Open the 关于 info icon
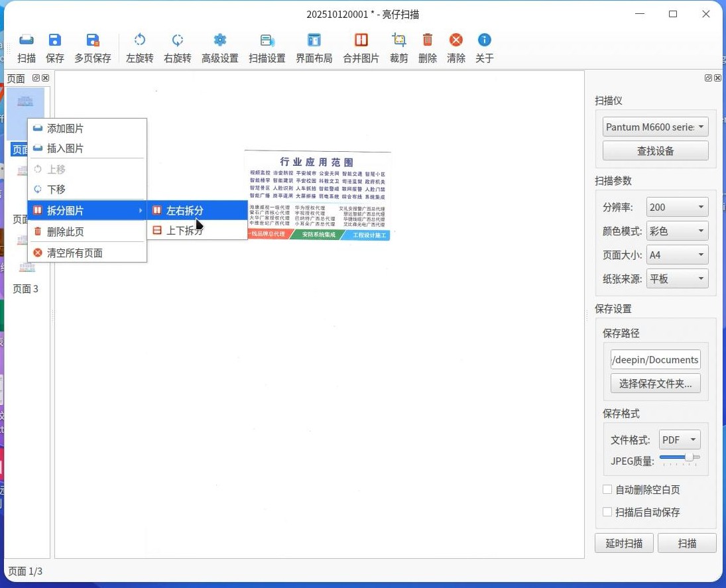 point(484,40)
